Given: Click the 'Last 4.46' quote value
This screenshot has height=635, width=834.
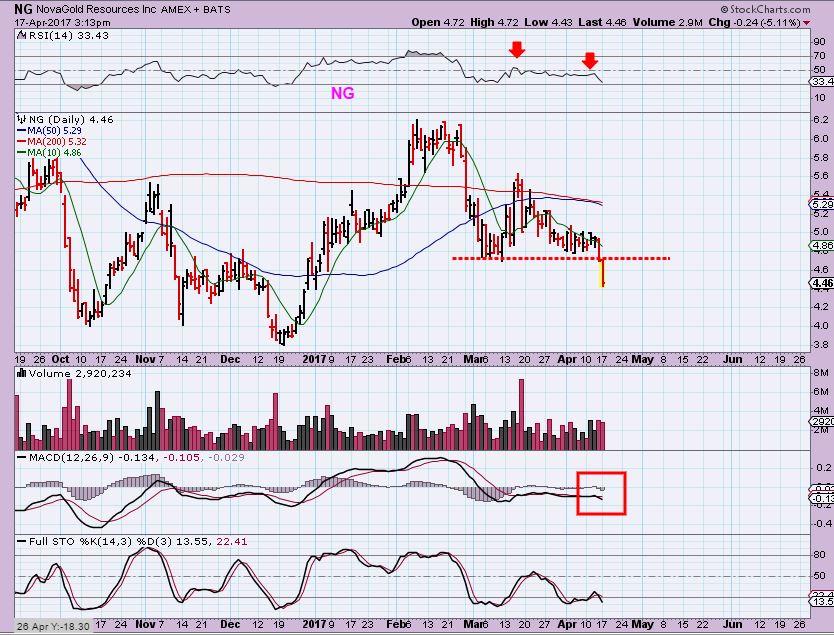Looking at the screenshot, I should [x=603, y=22].
